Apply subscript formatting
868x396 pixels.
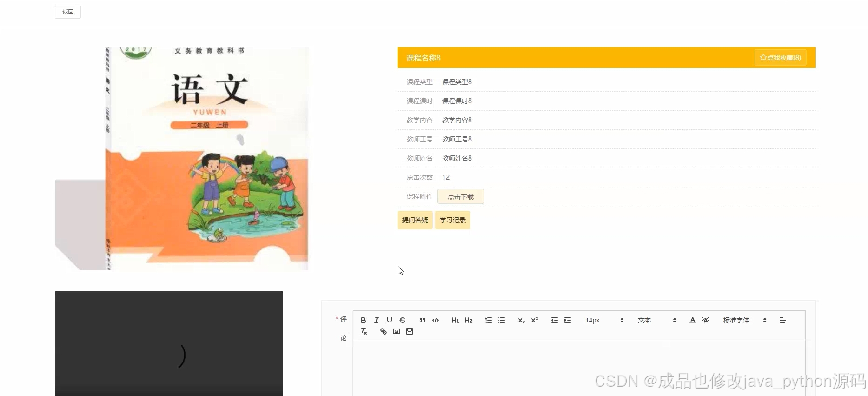pyautogui.click(x=521, y=320)
